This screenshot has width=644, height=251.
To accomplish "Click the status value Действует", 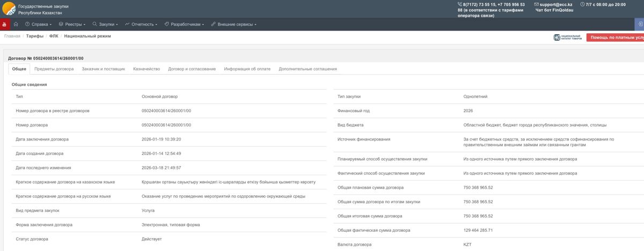I will (x=151, y=239).
